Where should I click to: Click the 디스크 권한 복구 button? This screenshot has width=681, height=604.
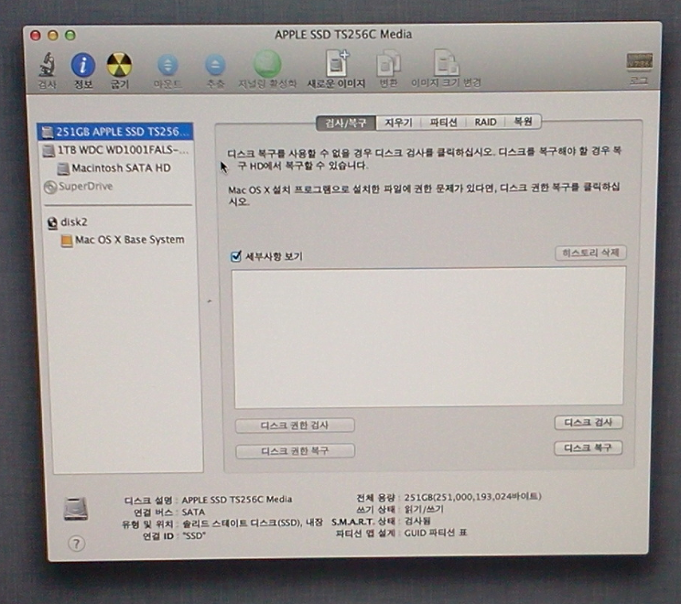point(295,451)
